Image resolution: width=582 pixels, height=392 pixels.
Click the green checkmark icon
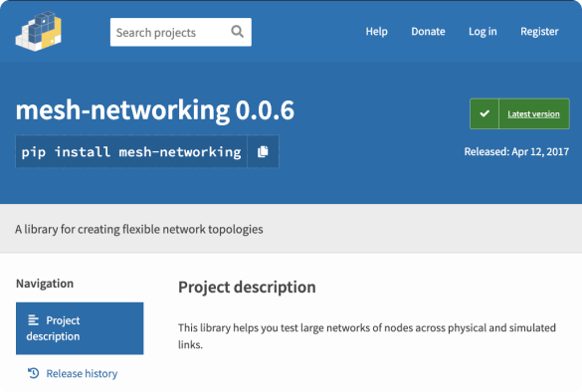click(485, 113)
